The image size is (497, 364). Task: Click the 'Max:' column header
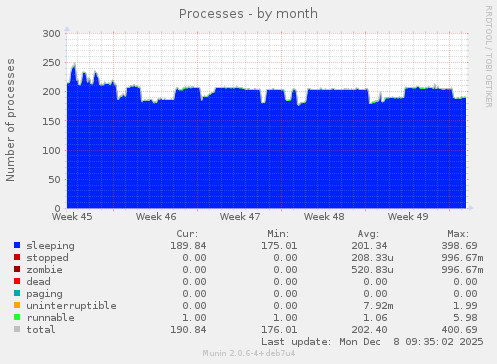pyautogui.click(x=458, y=234)
